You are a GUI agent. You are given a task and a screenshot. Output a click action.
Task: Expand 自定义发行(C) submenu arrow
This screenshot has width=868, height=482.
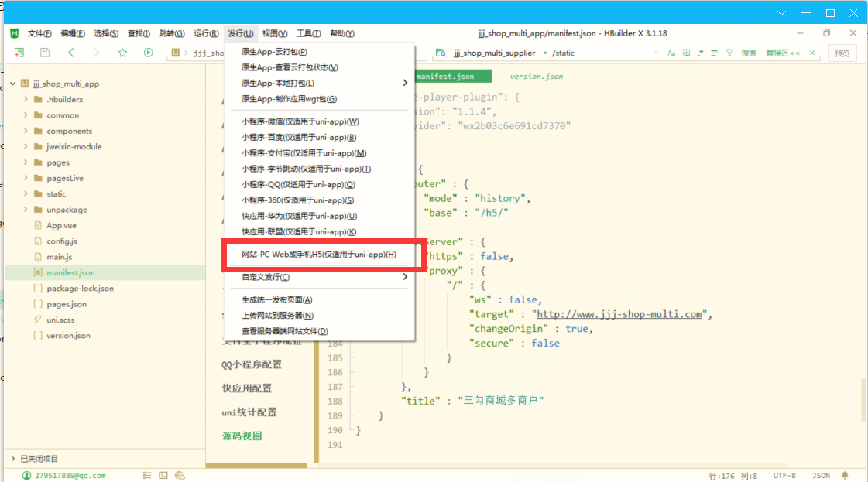pos(405,277)
